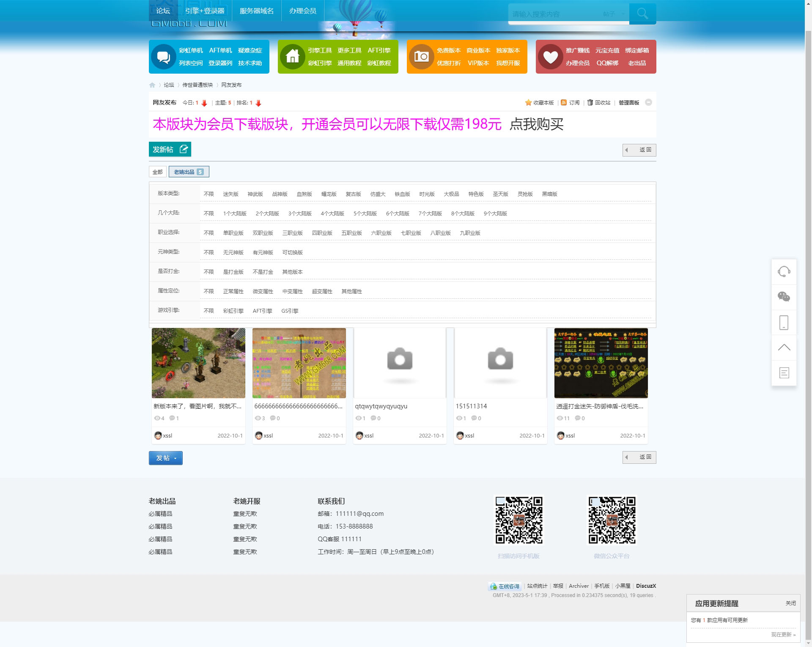Click the green house category icon
The image size is (812, 647).
pyautogui.click(x=292, y=57)
